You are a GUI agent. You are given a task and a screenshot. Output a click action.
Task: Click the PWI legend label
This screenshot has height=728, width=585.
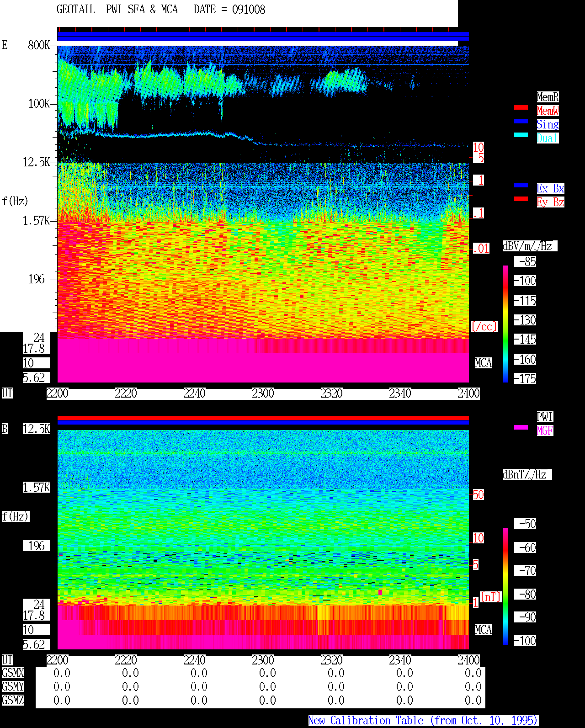[x=545, y=417]
